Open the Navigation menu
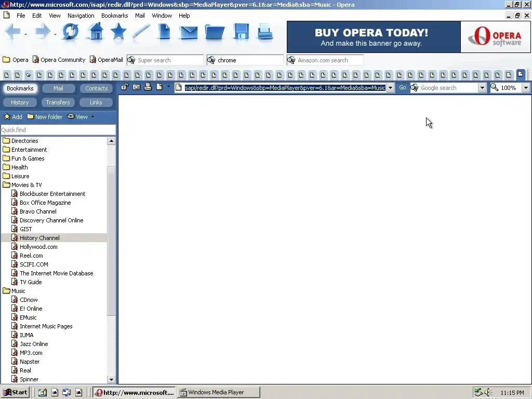532x399 pixels. [x=81, y=16]
